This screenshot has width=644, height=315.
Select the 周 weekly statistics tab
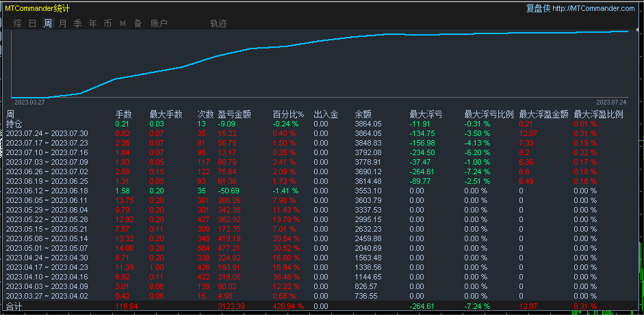coord(47,23)
